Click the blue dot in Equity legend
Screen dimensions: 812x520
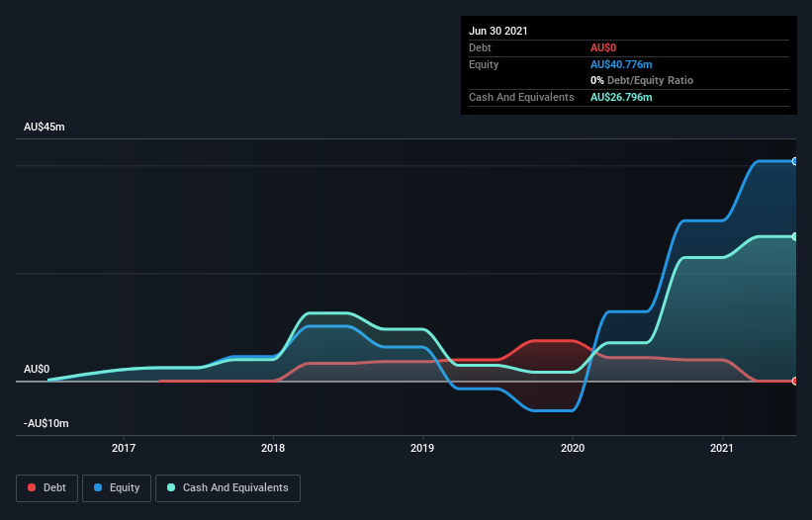click(x=98, y=487)
